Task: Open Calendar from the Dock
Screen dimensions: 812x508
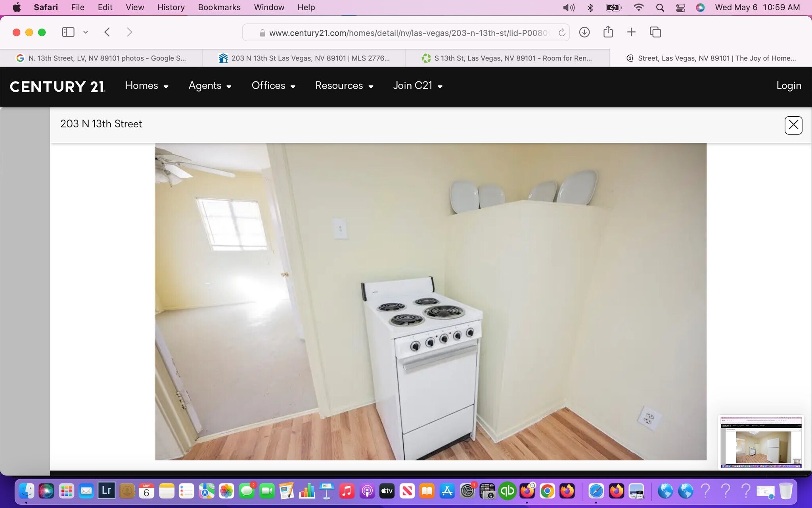Action: click(146, 491)
